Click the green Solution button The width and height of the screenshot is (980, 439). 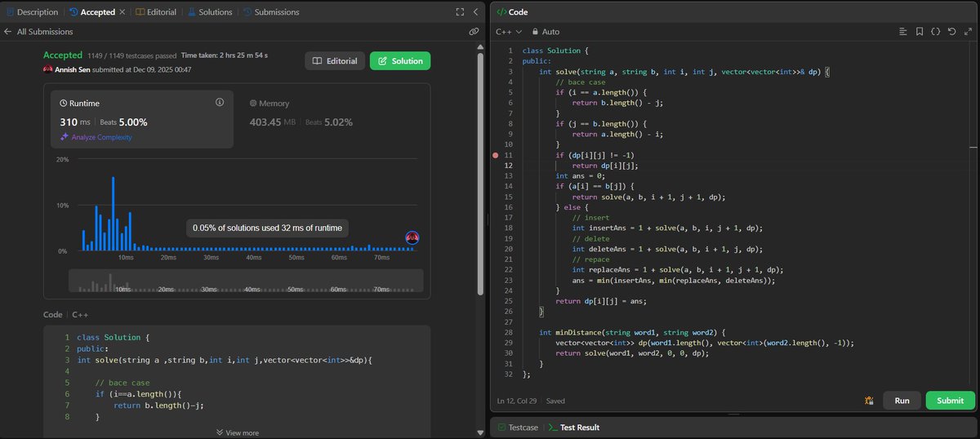(399, 61)
